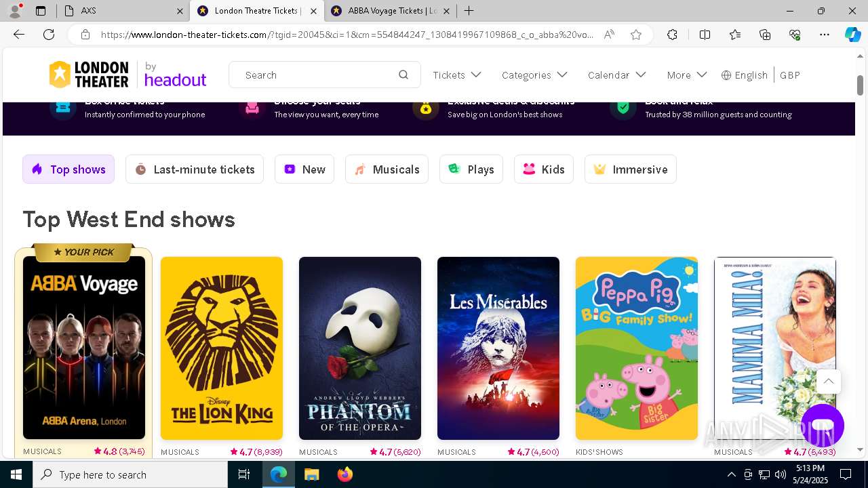Image resolution: width=868 pixels, height=488 pixels.
Task: Open the Extensions puzzle icon
Action: coord(672,35)
